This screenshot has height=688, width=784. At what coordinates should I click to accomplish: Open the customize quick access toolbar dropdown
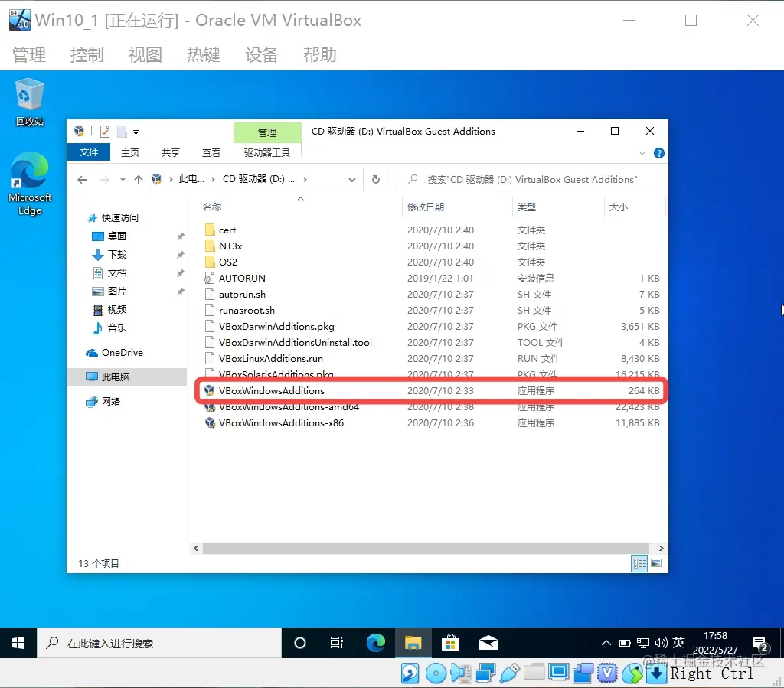[x=136, y=132]
